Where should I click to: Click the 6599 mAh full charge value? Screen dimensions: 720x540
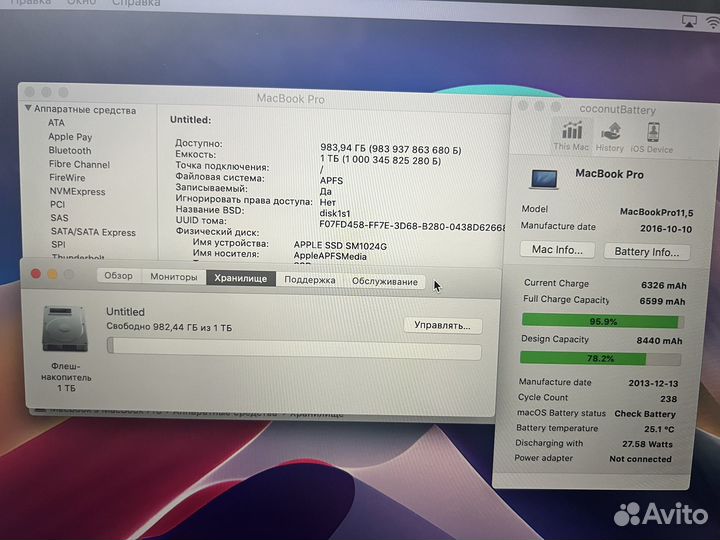[662, 301]
